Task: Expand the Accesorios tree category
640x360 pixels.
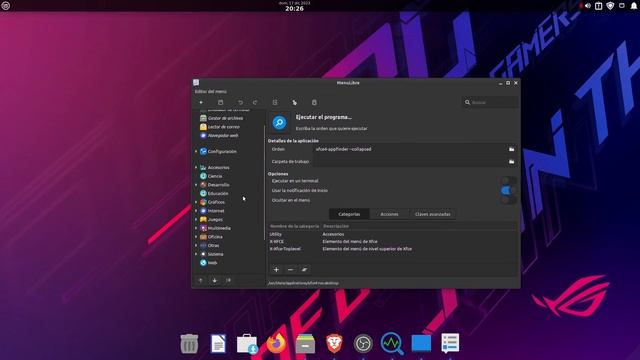Action: coord(196,167)
